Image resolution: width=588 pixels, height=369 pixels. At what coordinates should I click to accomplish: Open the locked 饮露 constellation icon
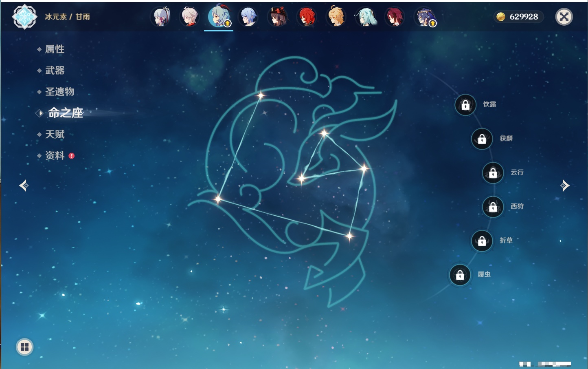click(x=465, y=105)
